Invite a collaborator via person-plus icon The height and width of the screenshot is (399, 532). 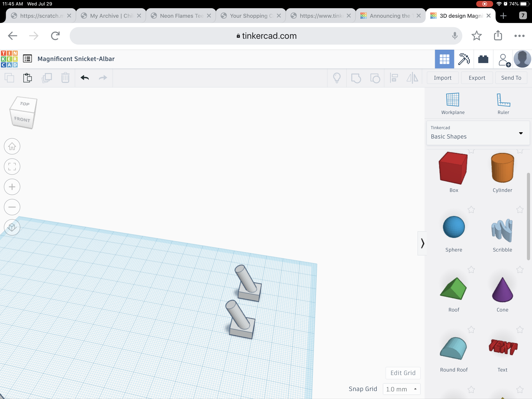pos(504,60)
